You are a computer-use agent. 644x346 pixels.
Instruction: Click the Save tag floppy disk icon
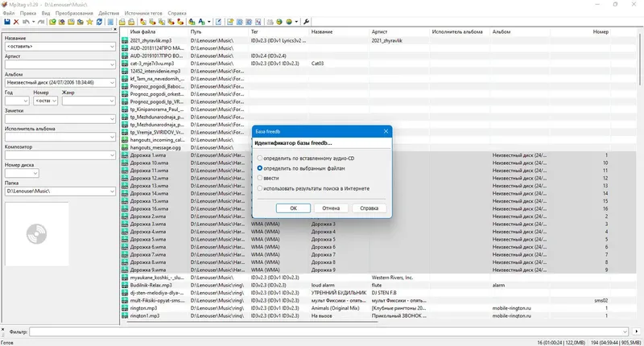[7, 22]
